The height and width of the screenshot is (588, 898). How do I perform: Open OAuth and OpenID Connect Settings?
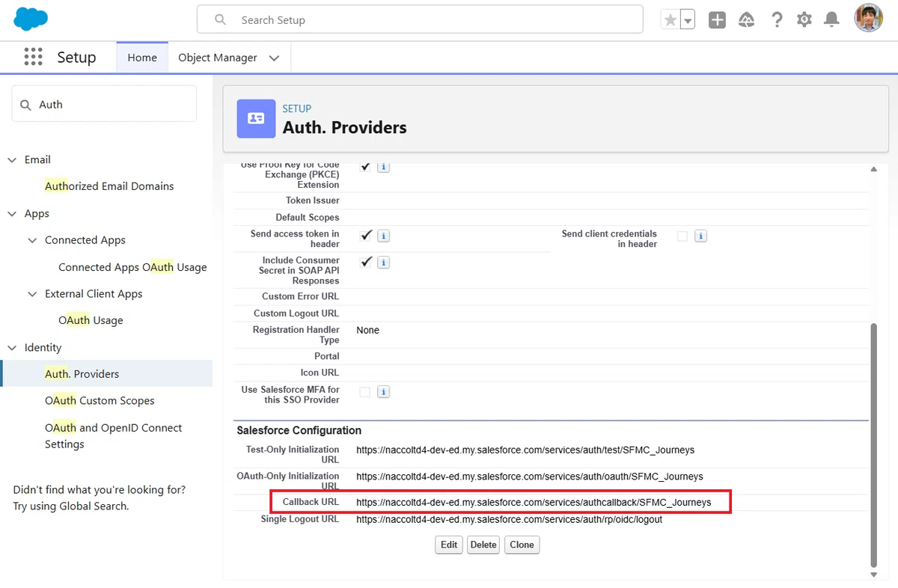tap(113, 436)
